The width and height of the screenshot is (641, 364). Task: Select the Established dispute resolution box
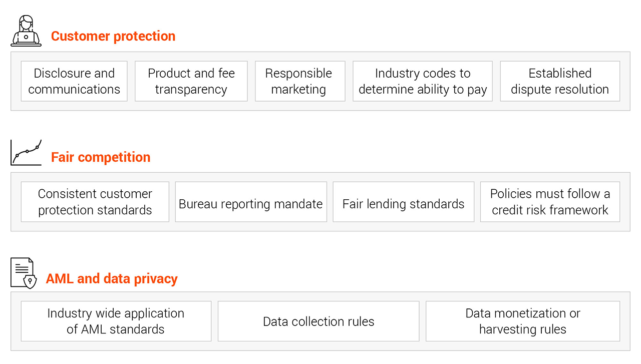pyautogui.click(x=560, y=81)
